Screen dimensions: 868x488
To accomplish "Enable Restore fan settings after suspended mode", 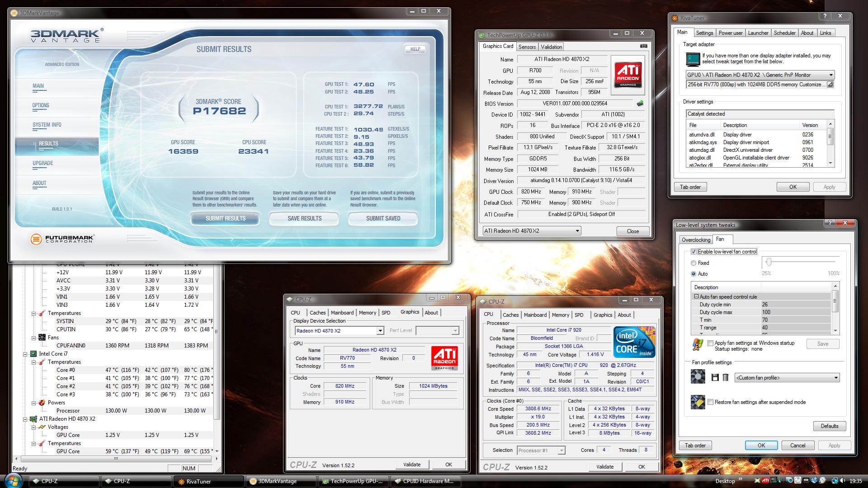I will click(710, 402).
